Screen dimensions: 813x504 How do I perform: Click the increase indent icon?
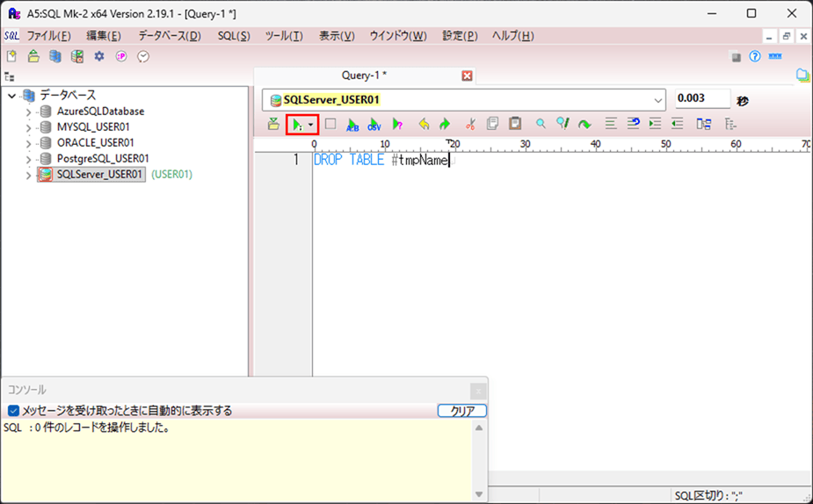click(656, 124)
